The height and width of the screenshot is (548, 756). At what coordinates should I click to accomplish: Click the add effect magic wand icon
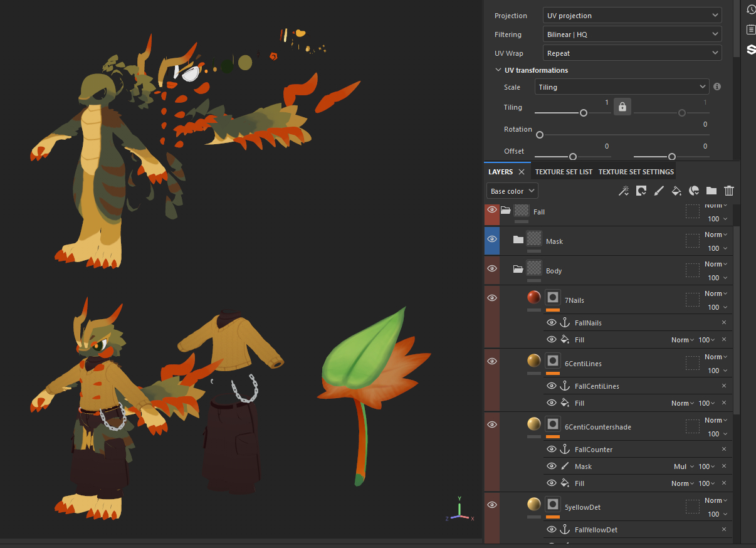tap(624, 191)
